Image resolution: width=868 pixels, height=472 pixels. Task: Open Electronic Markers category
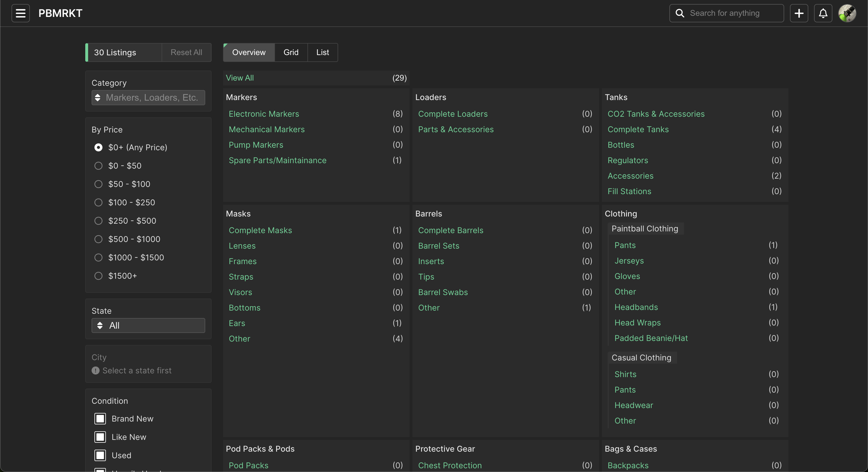coord(264,114)
